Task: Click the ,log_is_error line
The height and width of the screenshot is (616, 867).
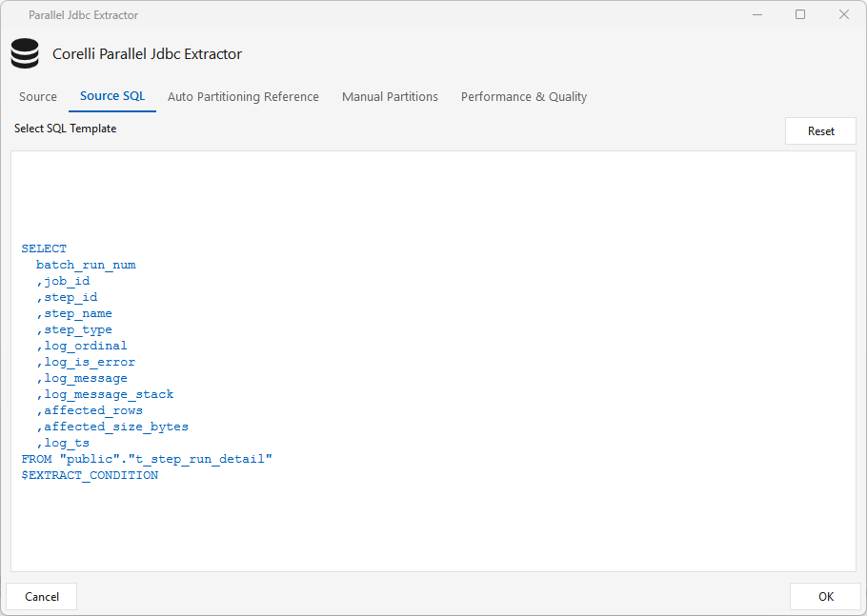Action: click(x=86, y=362)
